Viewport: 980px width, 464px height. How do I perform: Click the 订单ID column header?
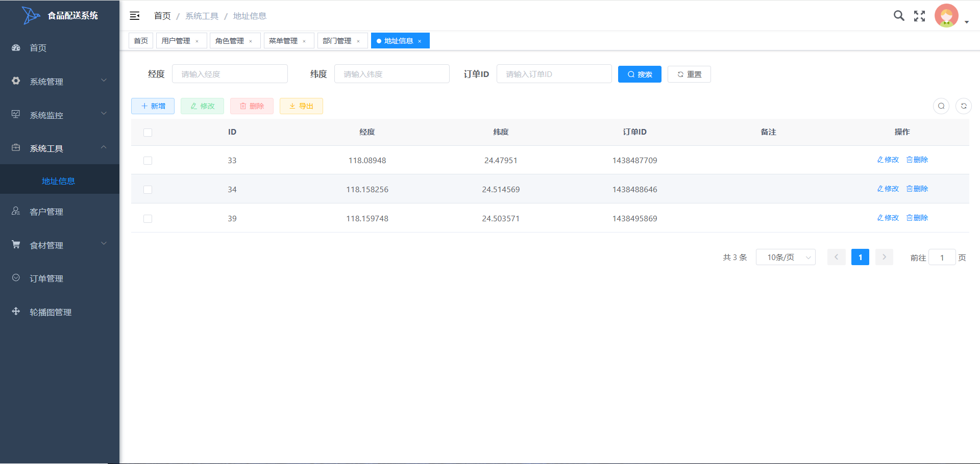coord(634,132)
